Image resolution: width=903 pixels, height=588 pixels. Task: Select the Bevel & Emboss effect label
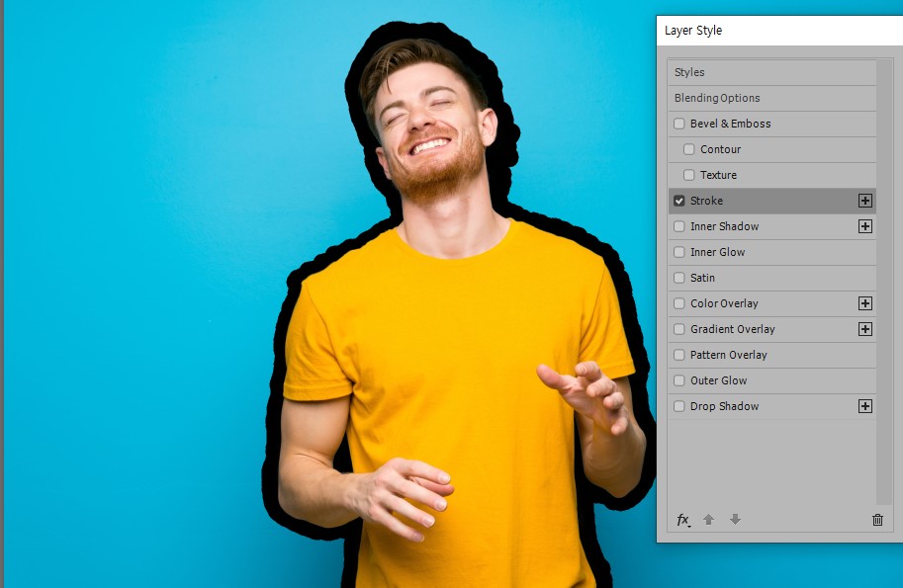pyautogui.click(x=730, y=124)
